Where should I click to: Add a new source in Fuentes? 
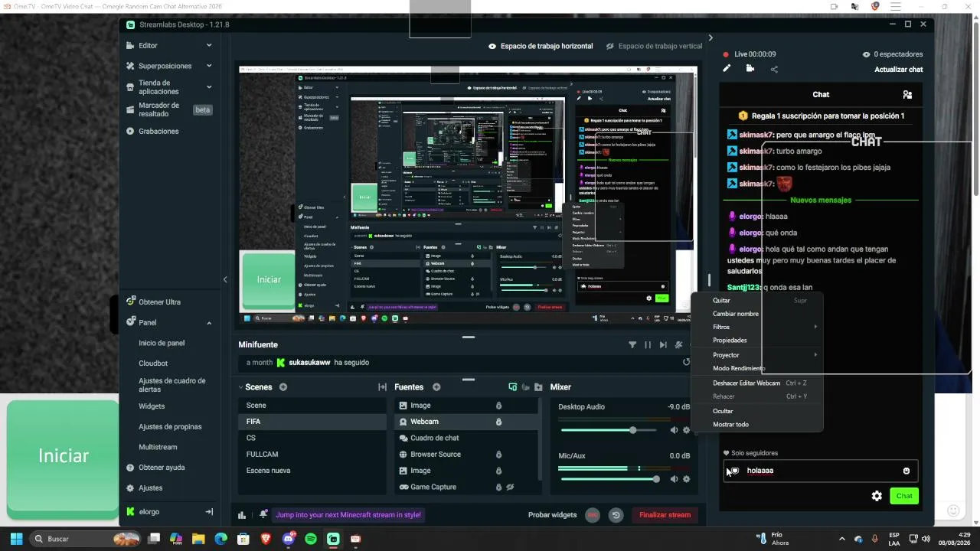[436, 387]
